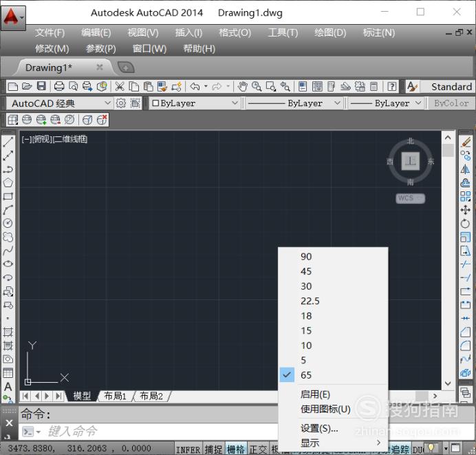
Task: Open the status bar tray dropdown arrow
Action: pos(446,449)
